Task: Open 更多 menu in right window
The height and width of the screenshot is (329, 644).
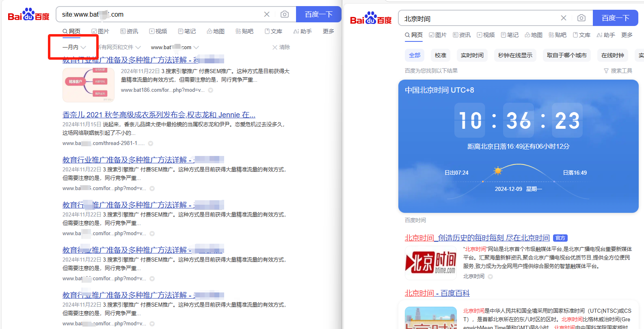Action: point(627,35)
